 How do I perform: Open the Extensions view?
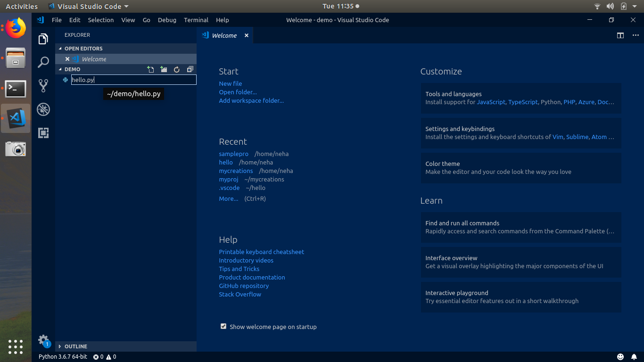click(43, 133)
